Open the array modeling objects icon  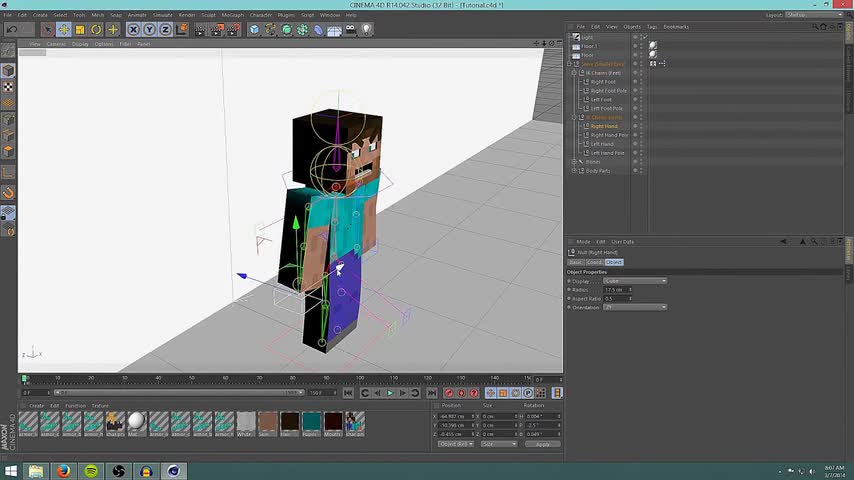[x=302, y=29]
